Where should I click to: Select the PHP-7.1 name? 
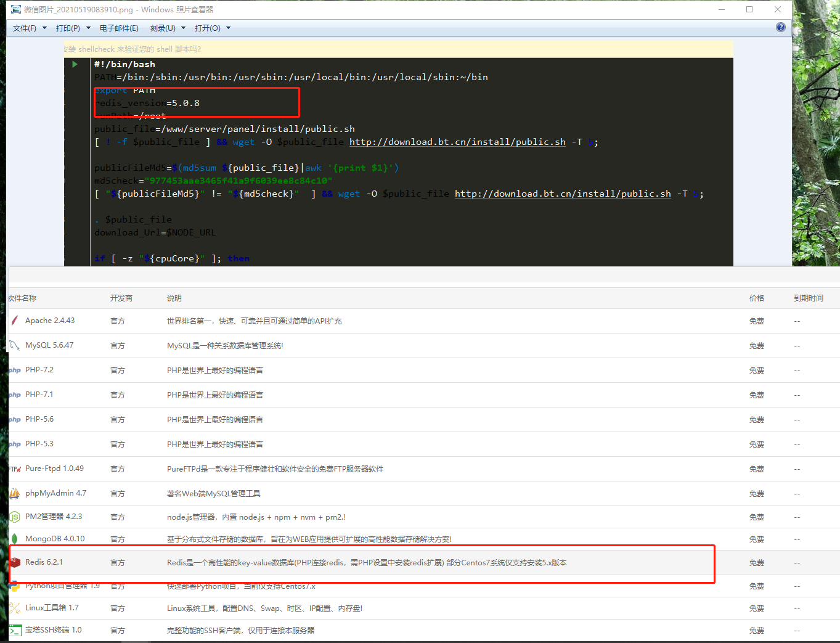click(39, 395)
